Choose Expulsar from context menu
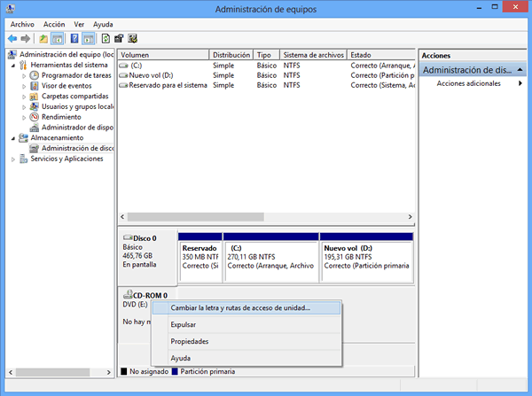This screenshot has height=396, width=532. point(246,324)
